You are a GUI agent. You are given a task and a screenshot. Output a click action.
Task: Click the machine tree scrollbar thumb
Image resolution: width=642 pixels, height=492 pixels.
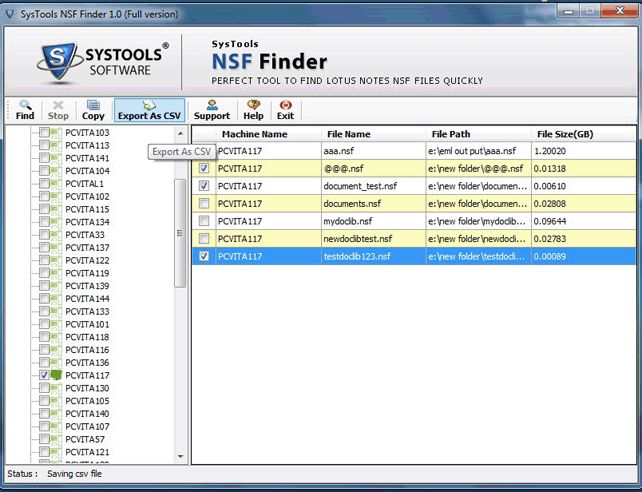180,233
